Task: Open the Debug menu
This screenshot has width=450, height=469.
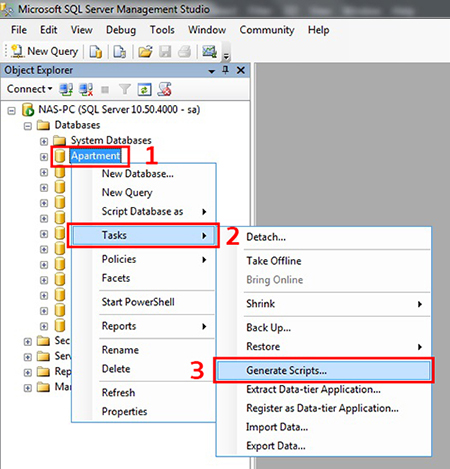Action: [x=121, y=30]
